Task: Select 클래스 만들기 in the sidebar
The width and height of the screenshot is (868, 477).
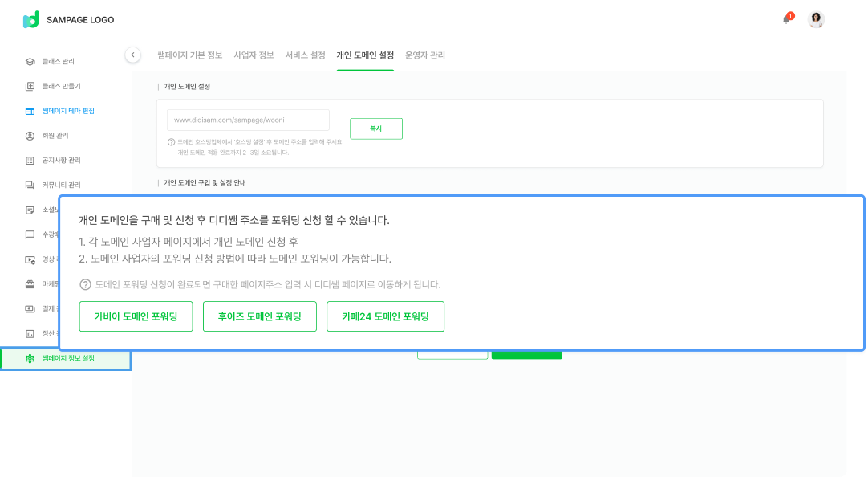Action: tap(61, 86)
